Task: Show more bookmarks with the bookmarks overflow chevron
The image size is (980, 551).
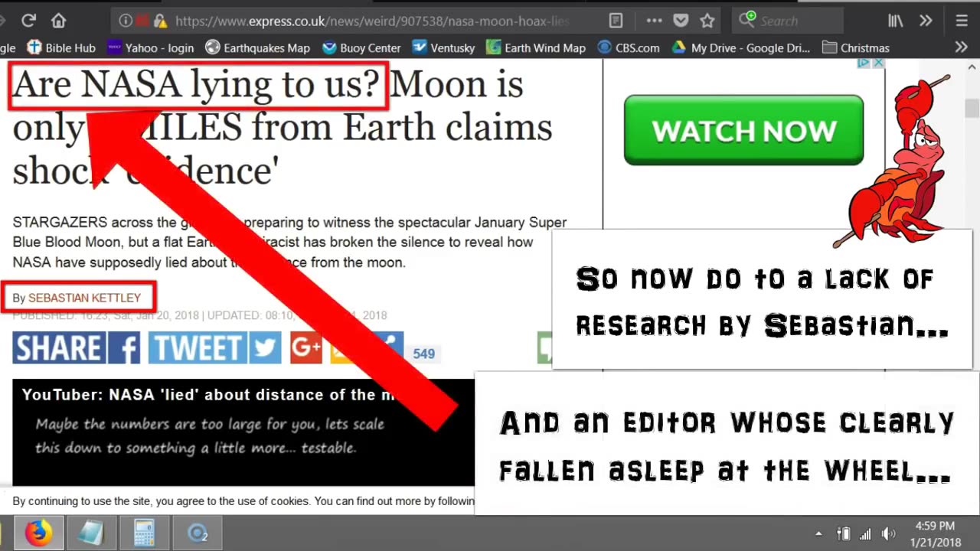Action: coord(961,47)
